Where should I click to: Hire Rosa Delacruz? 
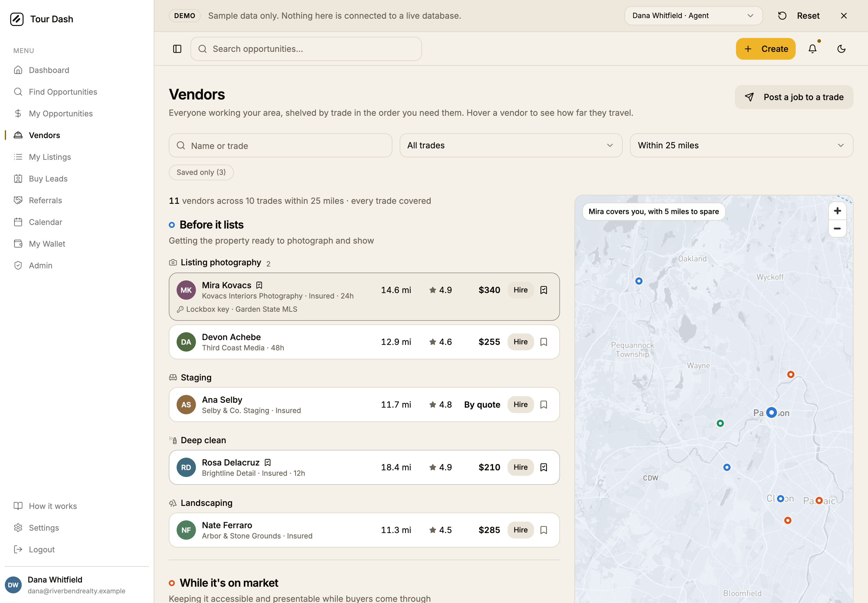point(520,467)
